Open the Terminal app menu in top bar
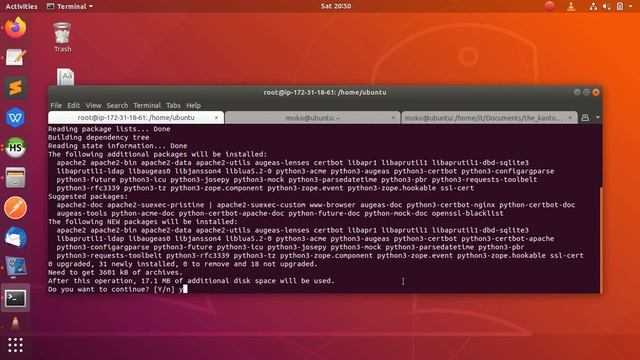The image size is (640, 360). 70,6
